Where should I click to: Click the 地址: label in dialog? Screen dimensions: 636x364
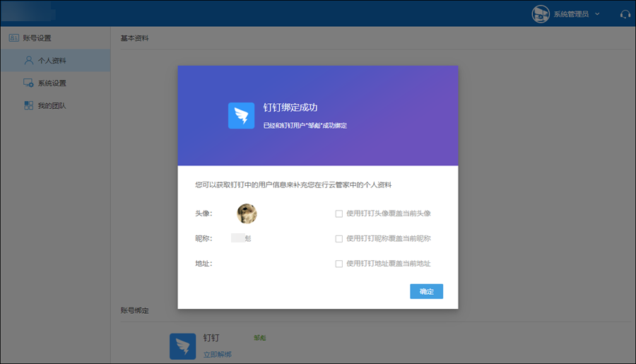coord(204,264)
